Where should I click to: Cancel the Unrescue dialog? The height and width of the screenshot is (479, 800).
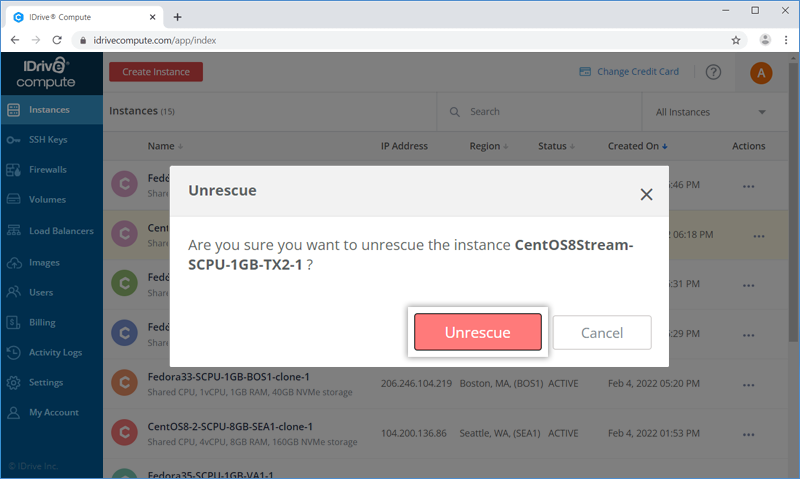602,333
